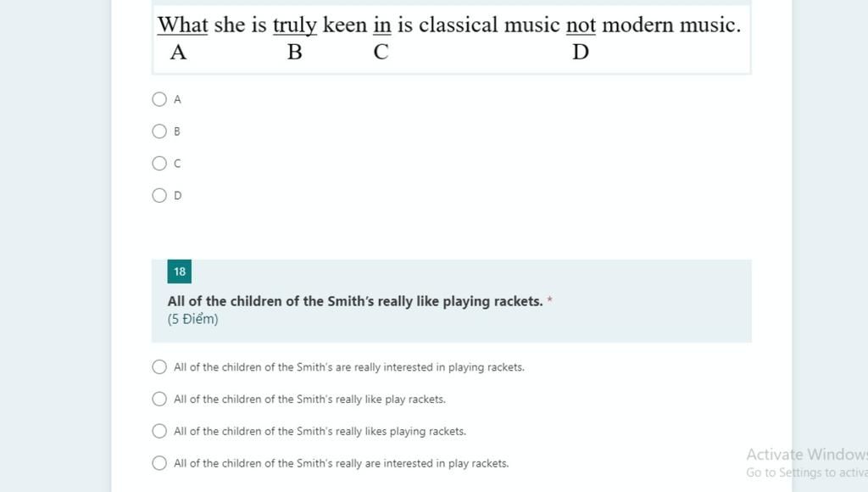
Task: Click the large letter B beneath 'truly'
Action: (295, 52)
